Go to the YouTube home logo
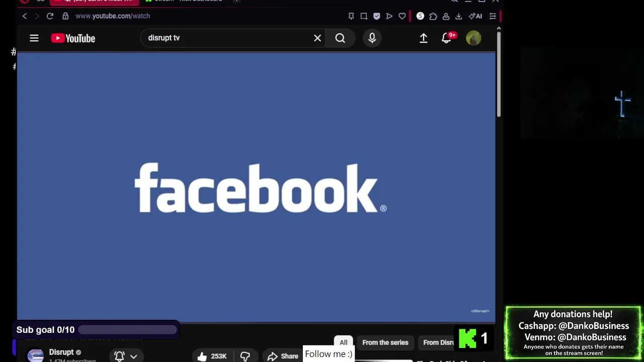The width and height of the screenshot is (644, 362). [x=73, y=38]
